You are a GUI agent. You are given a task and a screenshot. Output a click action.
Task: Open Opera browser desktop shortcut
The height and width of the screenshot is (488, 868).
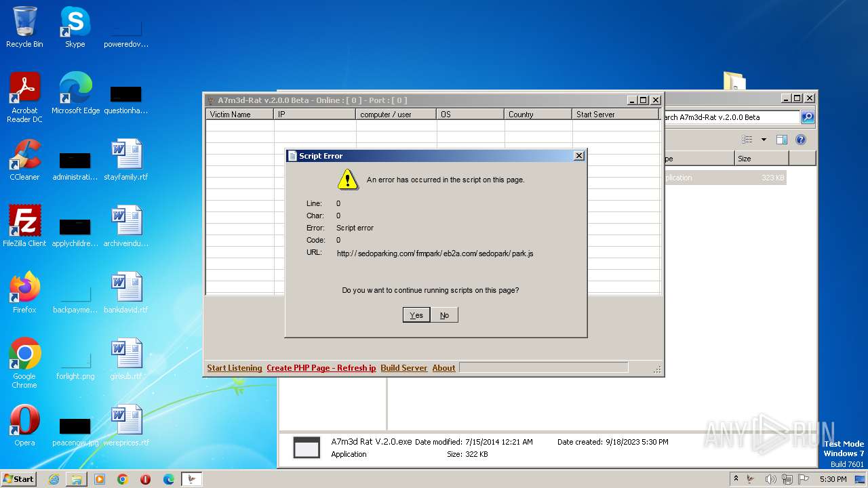click(x=24, y=426)
